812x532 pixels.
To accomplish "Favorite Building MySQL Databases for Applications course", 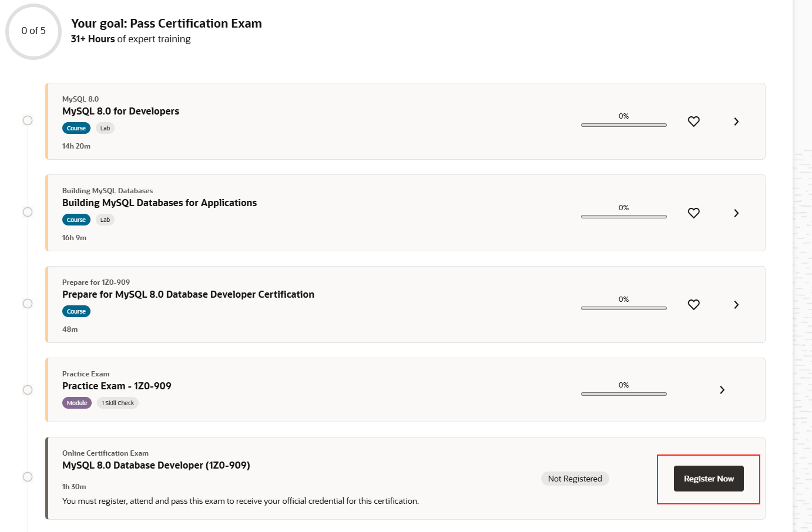I will click(694, 213).
